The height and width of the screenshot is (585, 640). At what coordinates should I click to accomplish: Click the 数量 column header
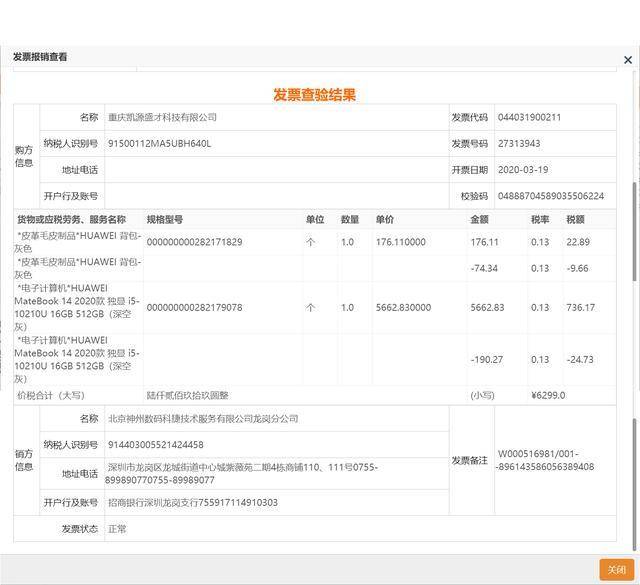[x=350, y=220]
